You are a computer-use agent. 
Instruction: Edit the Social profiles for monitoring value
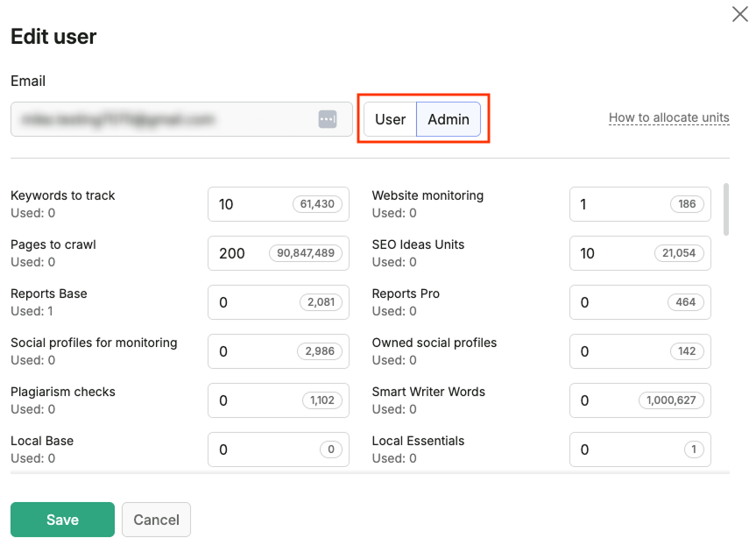click(x=279, y=351)
